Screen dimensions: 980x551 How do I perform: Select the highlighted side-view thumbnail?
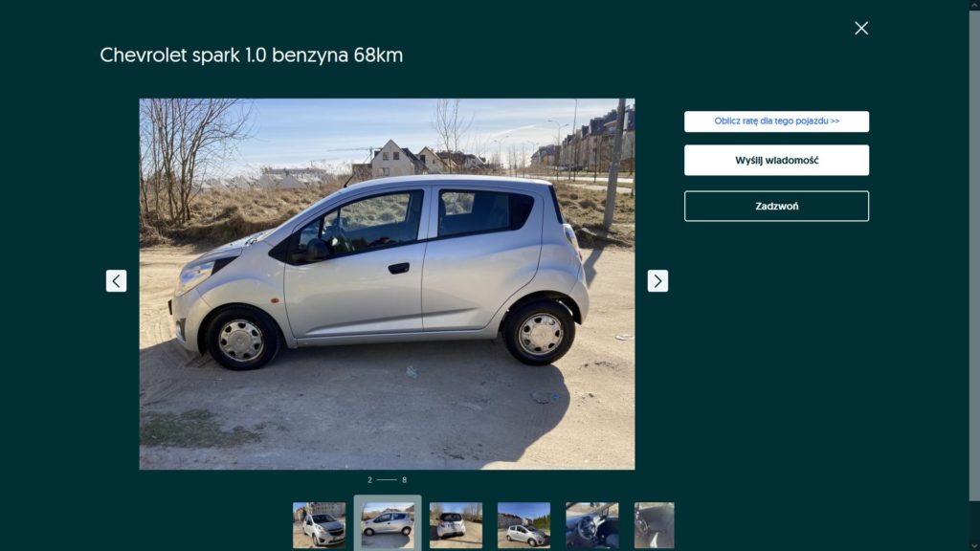(x=388, y=525)
